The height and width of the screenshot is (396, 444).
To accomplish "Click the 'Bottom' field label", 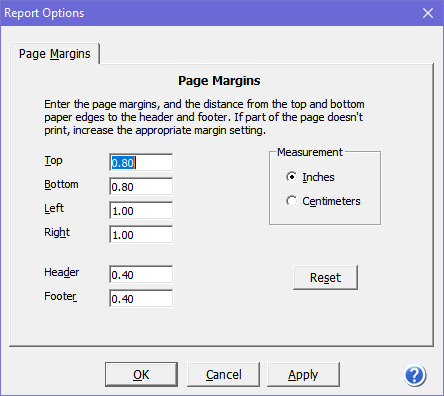I will click(61, 184).
